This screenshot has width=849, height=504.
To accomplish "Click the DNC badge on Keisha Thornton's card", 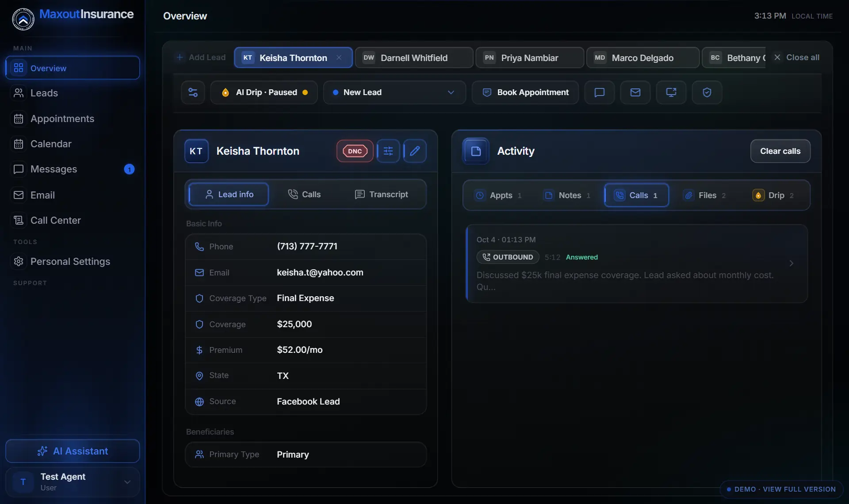I will tap(355, 151).
